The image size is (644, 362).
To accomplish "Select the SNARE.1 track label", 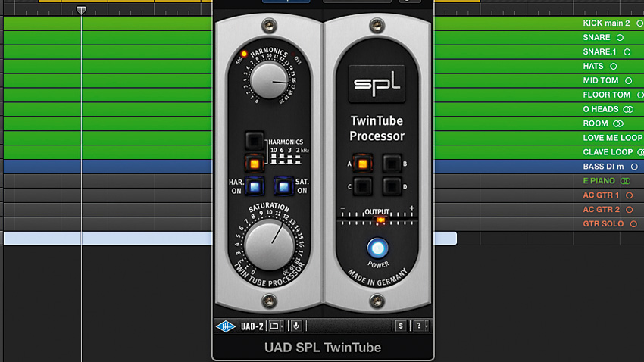I will pos(599,51).
